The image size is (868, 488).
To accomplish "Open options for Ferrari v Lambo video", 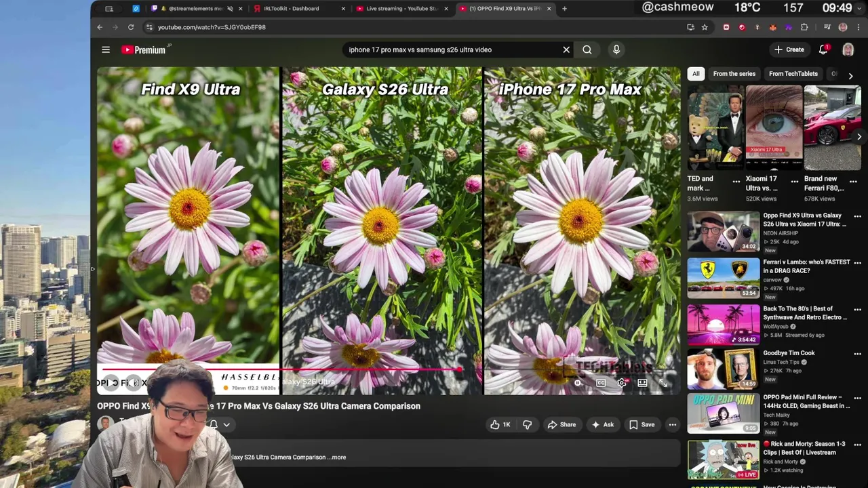I will point(857,263).
